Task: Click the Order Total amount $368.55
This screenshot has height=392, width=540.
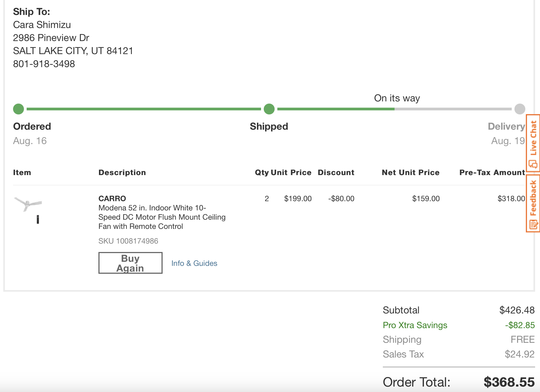Action: click(x=509, y=382)
